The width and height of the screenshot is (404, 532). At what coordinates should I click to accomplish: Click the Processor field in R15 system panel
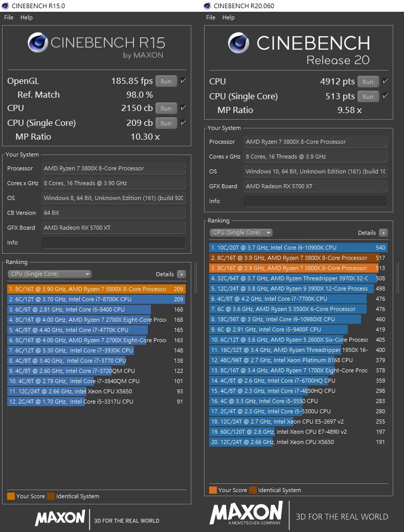114,168
